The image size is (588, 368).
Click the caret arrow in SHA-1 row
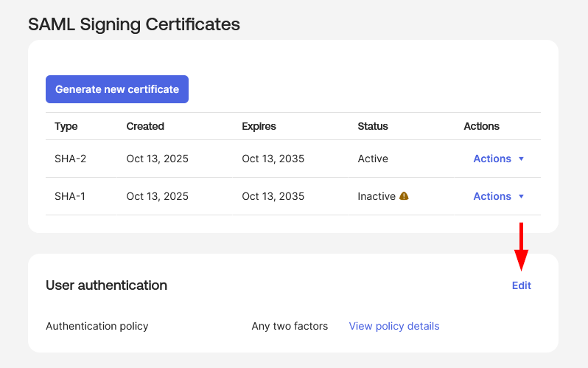[x=521, y=196]
